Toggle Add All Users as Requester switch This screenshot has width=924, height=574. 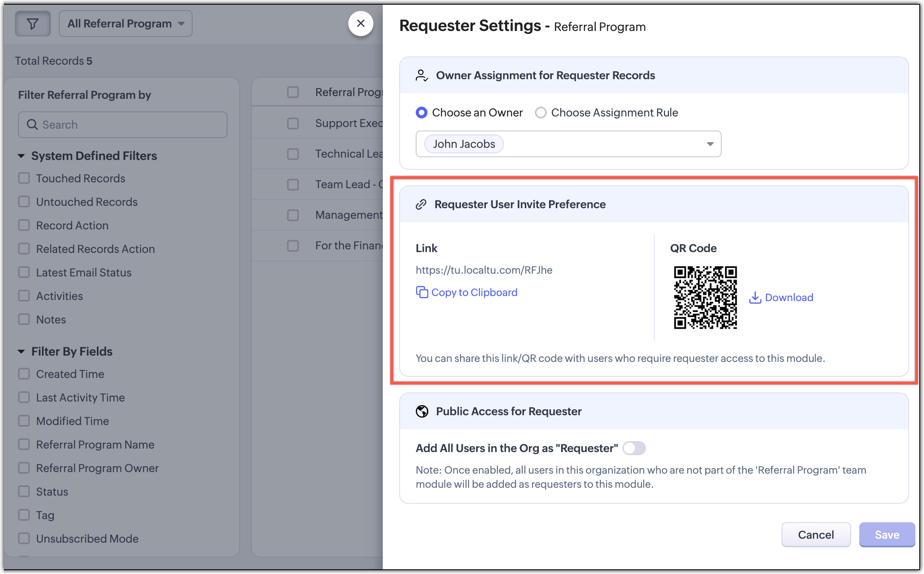coord(634,448)
